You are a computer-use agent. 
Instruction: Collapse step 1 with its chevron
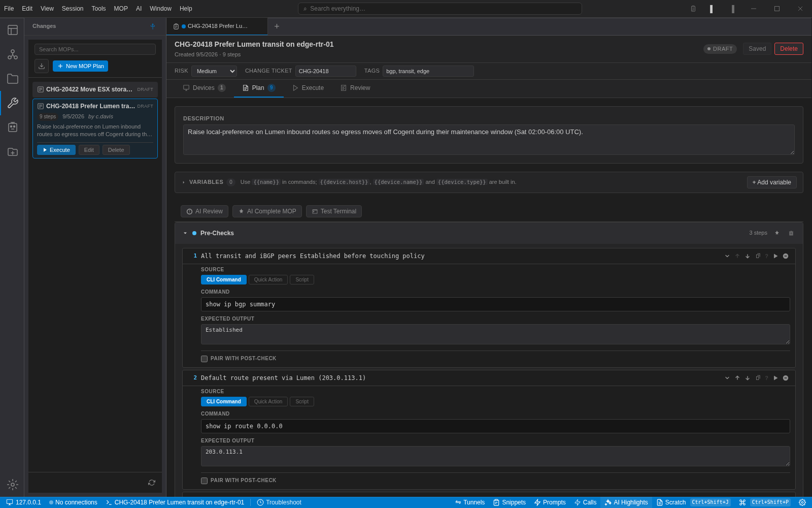[727, 256]
